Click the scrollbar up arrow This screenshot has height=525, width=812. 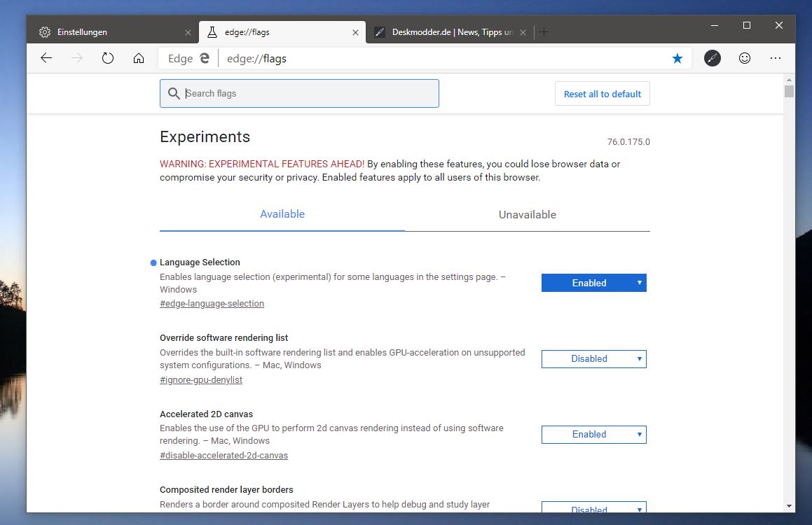pyautogui.click(x=789, y=80)
